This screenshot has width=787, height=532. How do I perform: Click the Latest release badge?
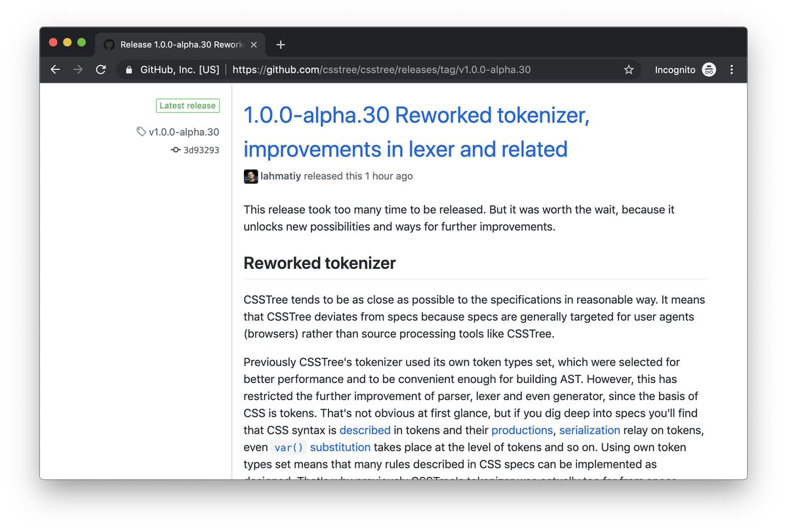tap(188, 106)
